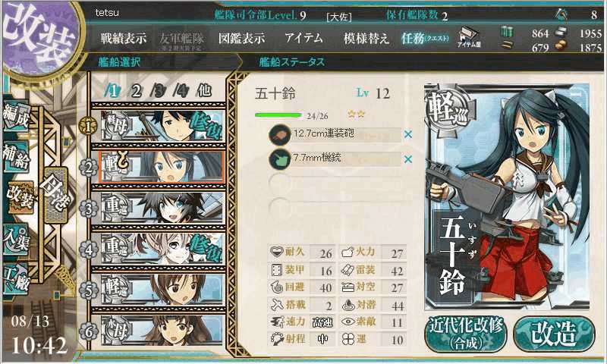Switch to the 他 other ships tab
Image resolution: width=607 pixels, height=364 pixels.
coord(204,90)
